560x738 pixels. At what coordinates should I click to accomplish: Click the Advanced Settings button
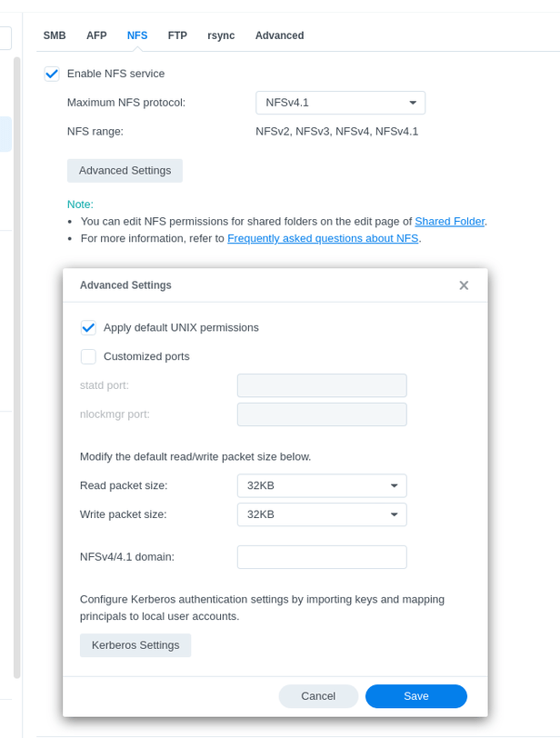(125, 171)
